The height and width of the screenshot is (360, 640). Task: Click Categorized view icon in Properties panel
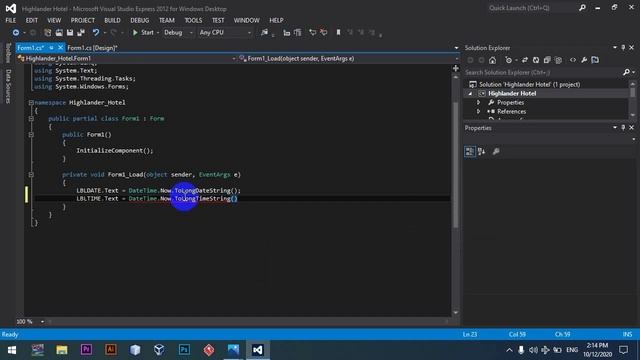tap(470, 151)
